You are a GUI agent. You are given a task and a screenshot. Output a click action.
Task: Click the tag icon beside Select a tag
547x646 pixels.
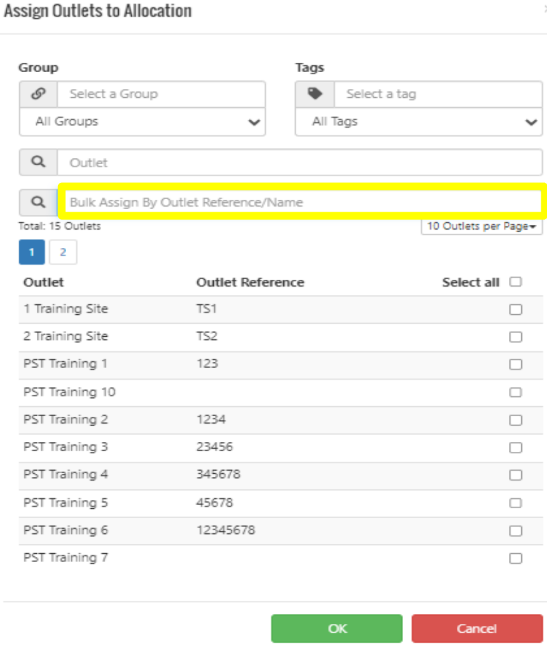click(x=315, y=94)
